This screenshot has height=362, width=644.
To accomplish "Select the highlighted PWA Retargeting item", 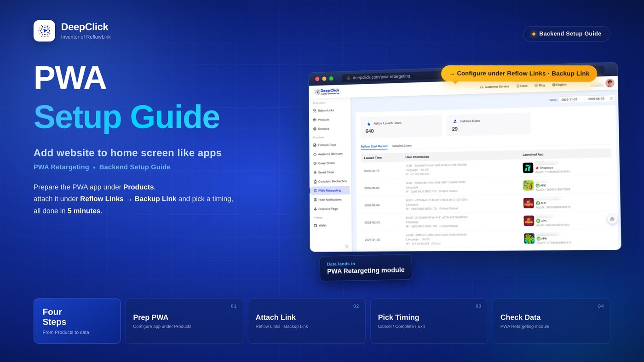I will coord(330,190).
